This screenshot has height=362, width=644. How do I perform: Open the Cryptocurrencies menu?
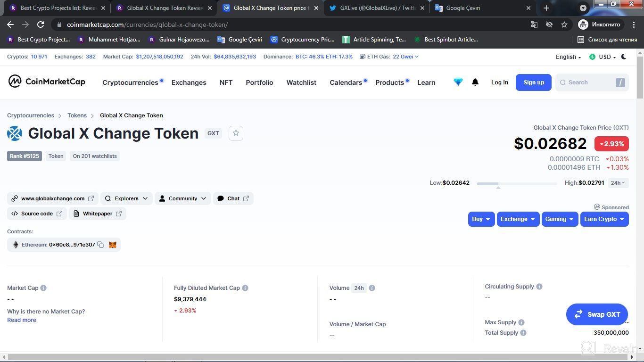coord(130,82)
